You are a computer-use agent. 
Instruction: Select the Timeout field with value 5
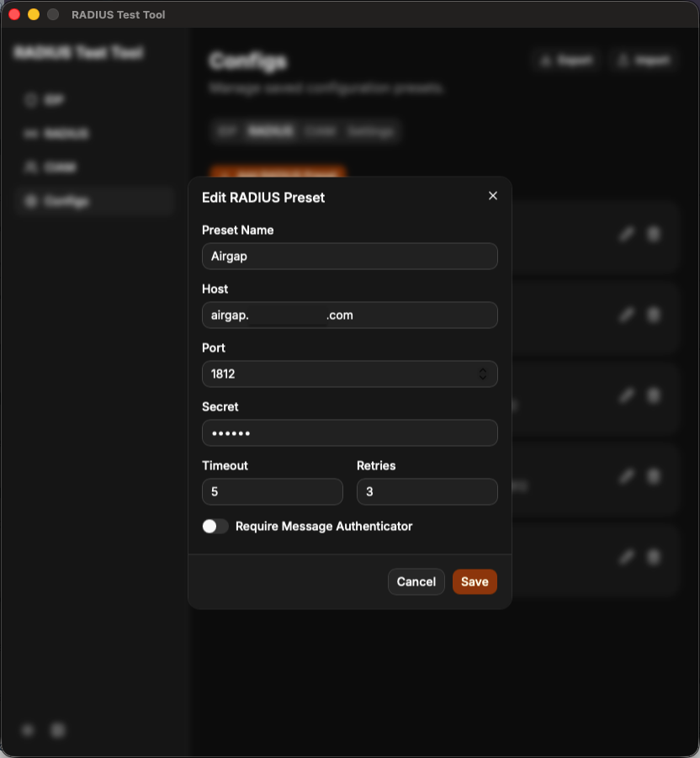pos(272,491)
